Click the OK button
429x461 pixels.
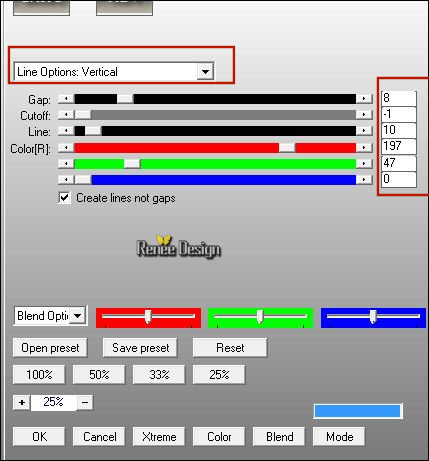click(x=39, y=436)
